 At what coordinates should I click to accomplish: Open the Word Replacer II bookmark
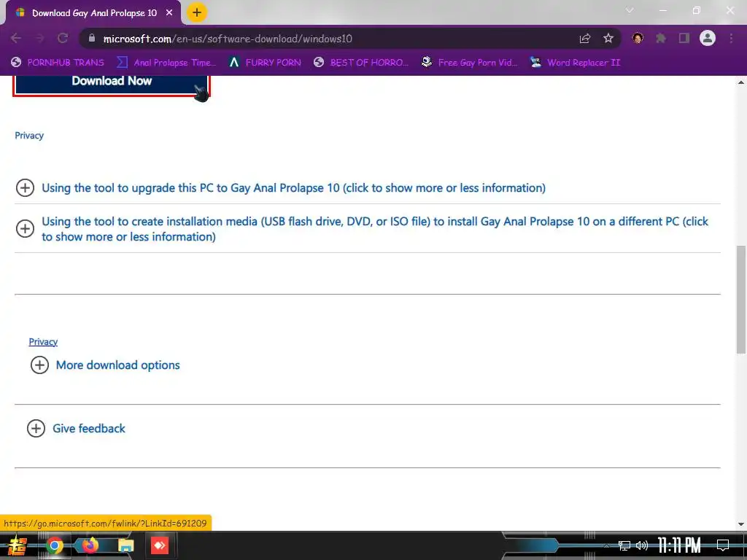(x=576, y=63)
